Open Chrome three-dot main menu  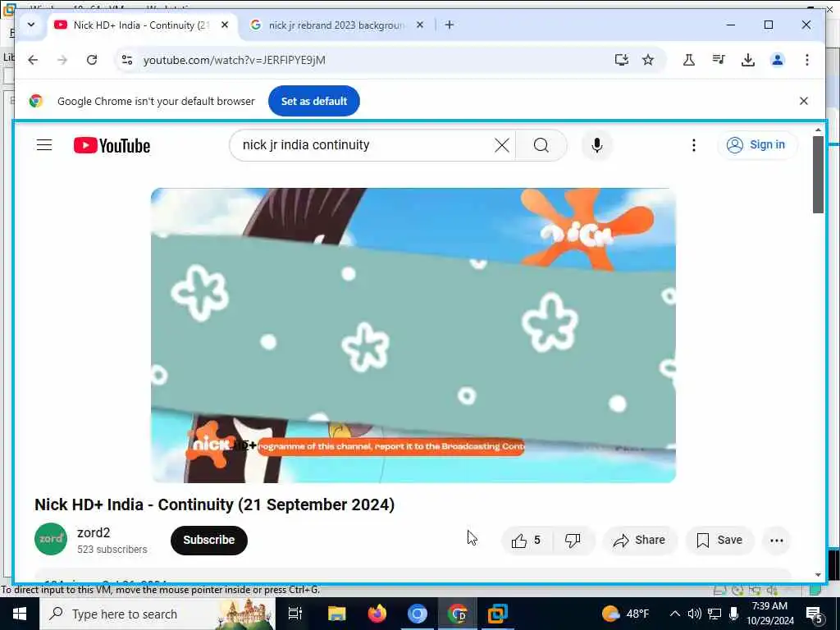(807, 60)
